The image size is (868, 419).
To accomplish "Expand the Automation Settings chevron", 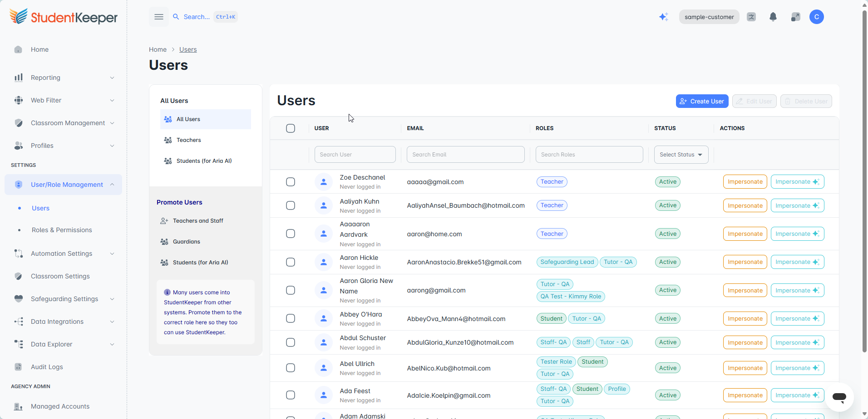I will (x=112, y=253).
